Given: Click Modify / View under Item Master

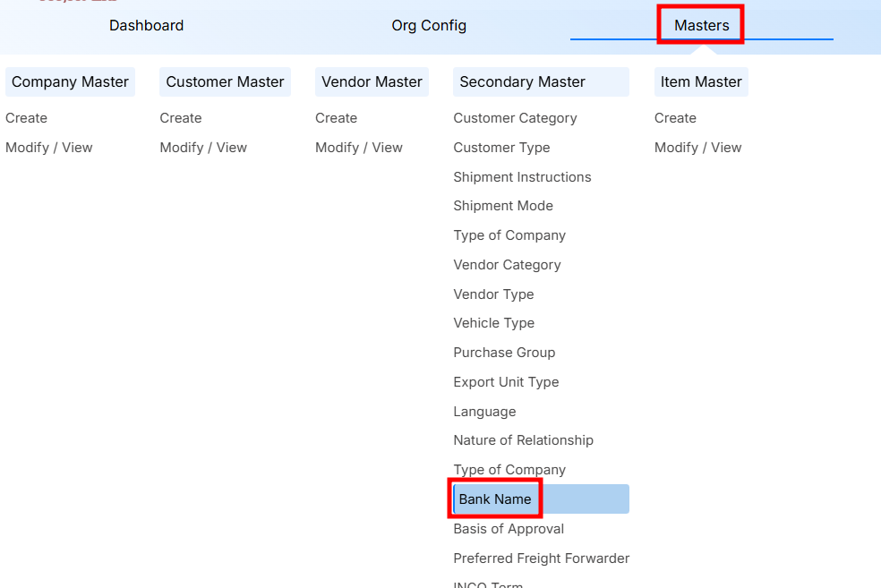Looking at the screenshot, I should pos(698,147).
